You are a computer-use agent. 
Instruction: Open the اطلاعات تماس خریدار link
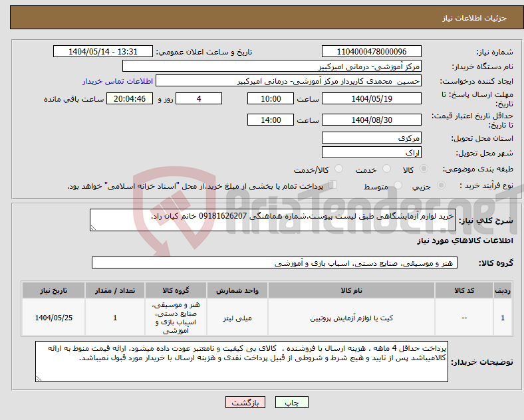pyautogui.click(x=118, y=81)
